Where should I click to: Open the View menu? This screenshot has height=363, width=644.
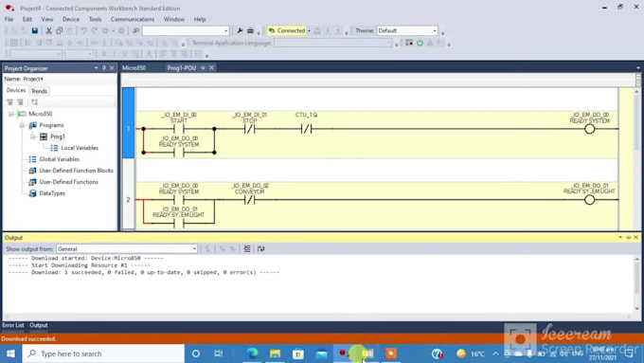(x=47, y=19)
